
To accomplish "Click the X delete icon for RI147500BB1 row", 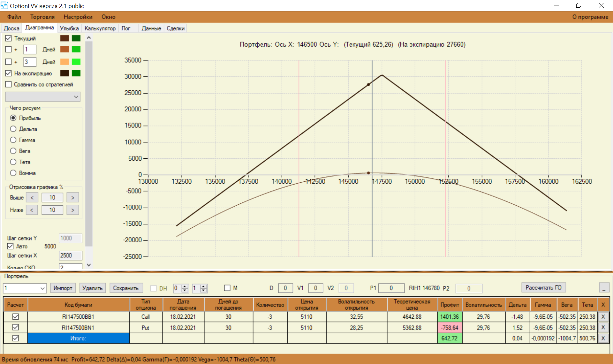I will [x=603, y=317].
